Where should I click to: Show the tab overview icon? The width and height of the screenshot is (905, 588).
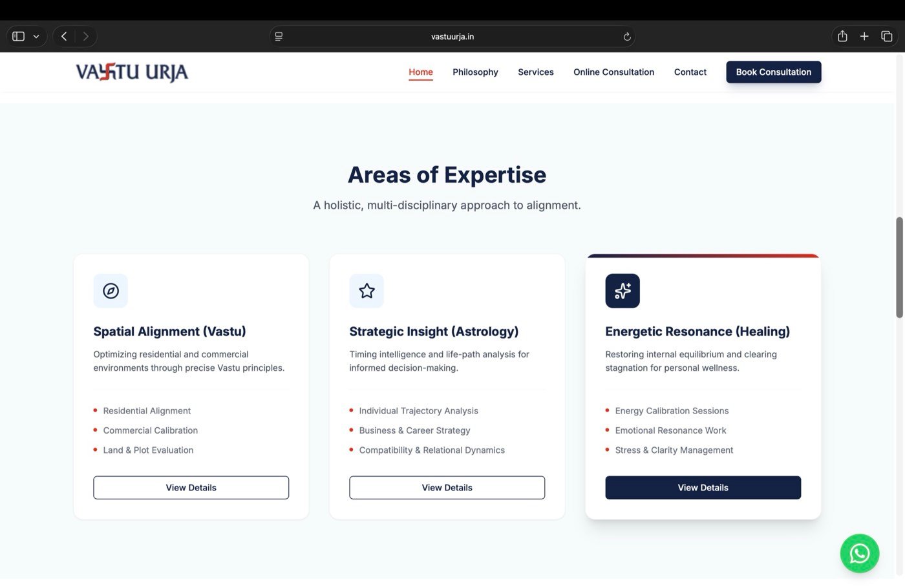coord(887,36)
